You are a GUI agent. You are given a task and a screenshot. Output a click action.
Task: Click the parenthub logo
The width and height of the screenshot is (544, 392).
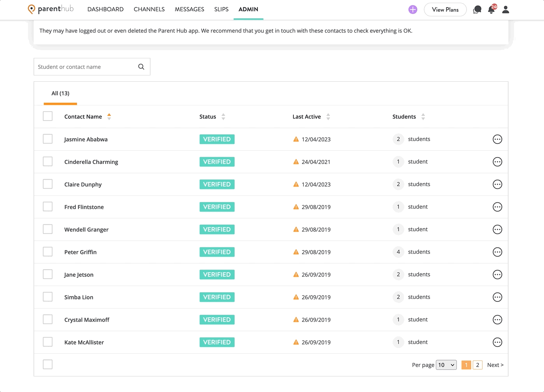pyautogui.click(x=51, y=9)
